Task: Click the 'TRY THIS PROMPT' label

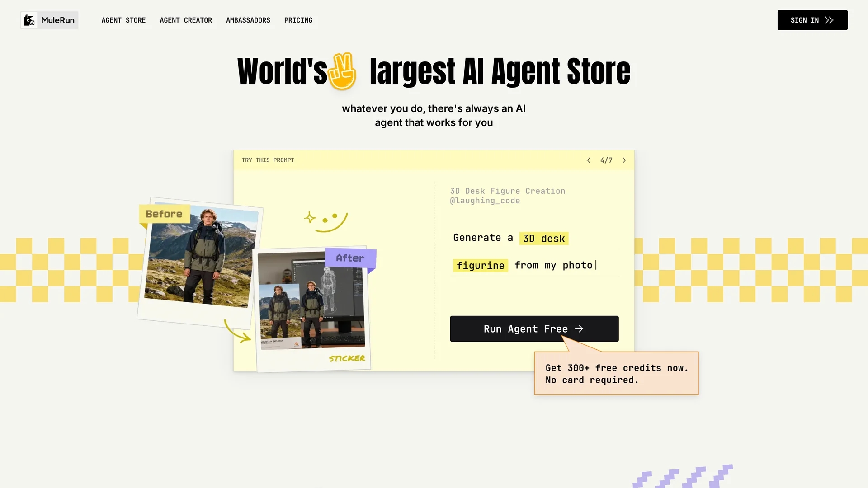Action: pyautogui.click(x=268, y=160)
